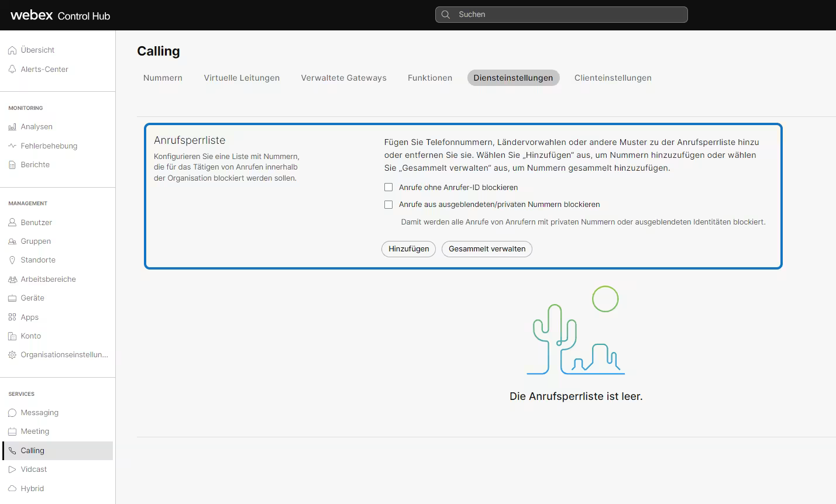Select the Fehlerbehebung pulse icon
Viewport: 836px width, 504px height.
click(x=12, y=146)
